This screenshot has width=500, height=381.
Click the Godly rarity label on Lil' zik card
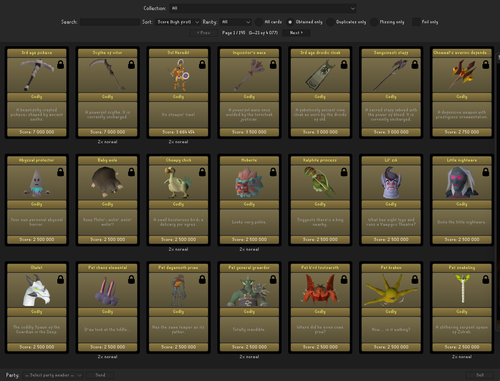(x=391, y=204)
